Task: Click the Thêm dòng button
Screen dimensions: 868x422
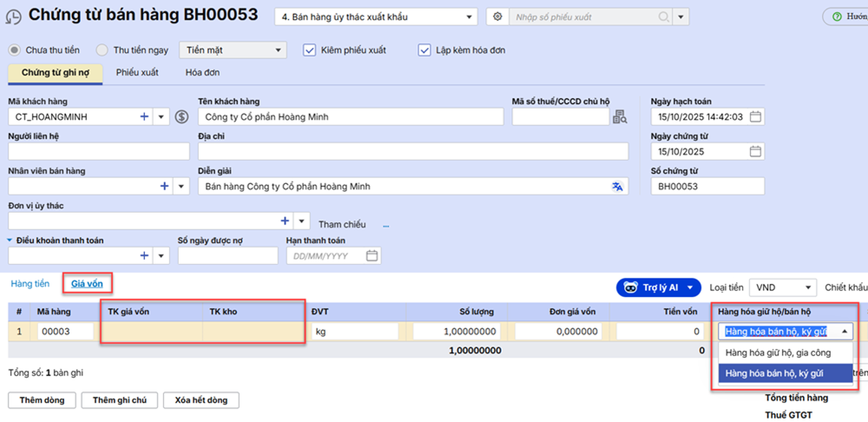Action: point(42,399)
